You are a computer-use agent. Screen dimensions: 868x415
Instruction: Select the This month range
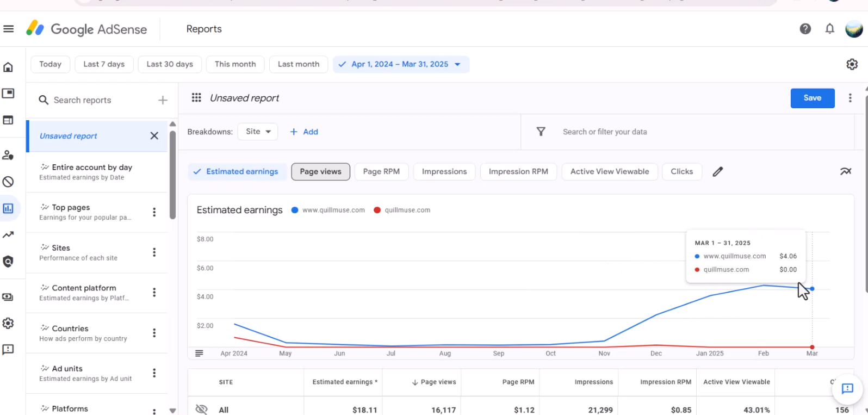pyautogui.click(x=235, y=64)
